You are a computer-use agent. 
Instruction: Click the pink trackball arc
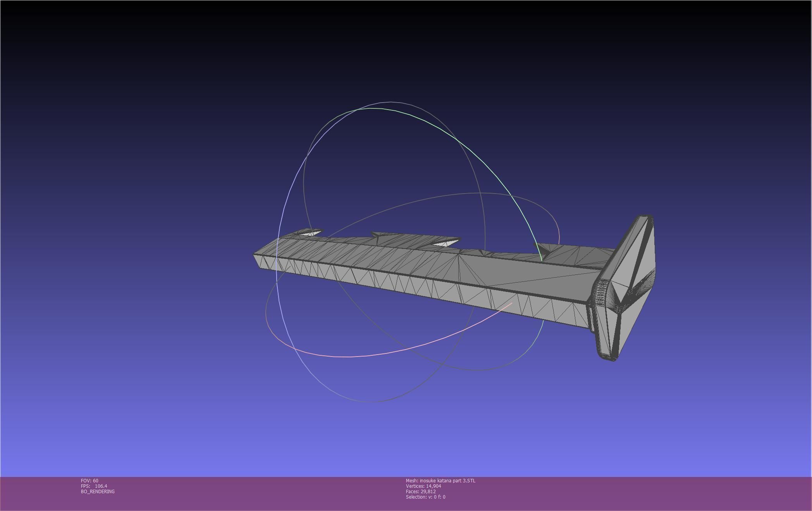click(x=387, y=353)
